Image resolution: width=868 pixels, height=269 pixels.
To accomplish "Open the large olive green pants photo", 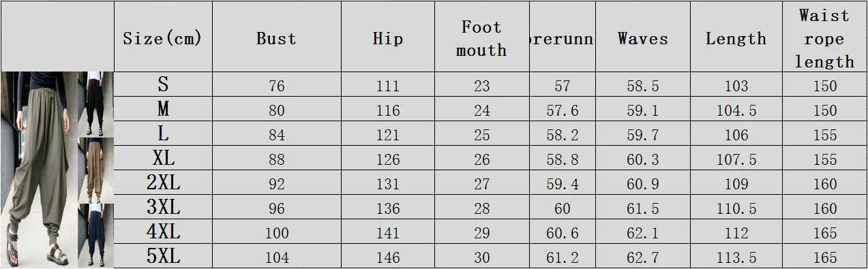I will [x=39, y=170].
